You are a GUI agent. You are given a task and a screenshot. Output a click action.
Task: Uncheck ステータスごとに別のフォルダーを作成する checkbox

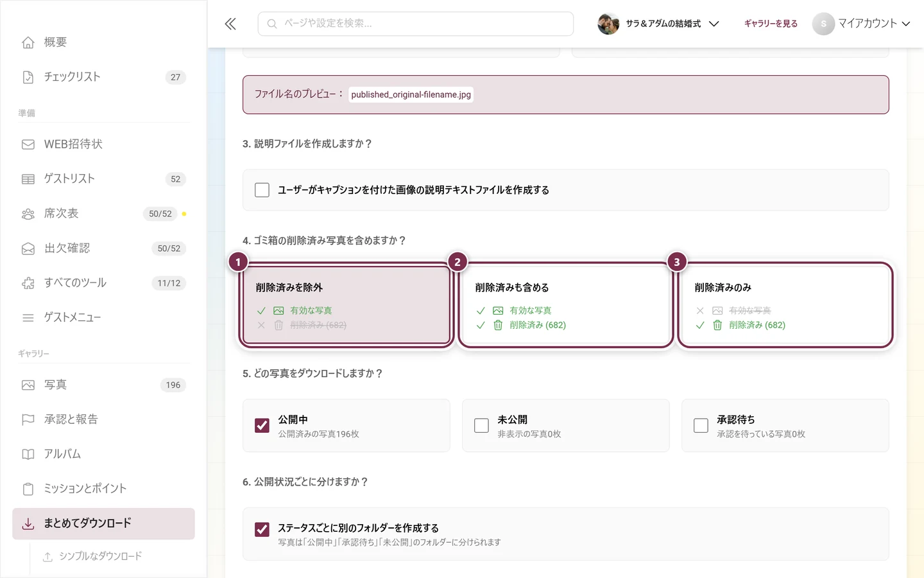[262, 529]
